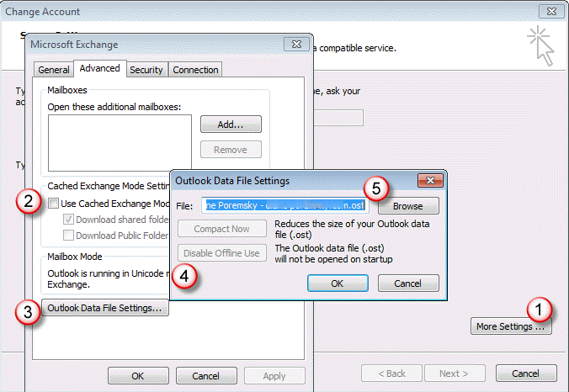Close the Change Account window

click(x=551, y=11)
